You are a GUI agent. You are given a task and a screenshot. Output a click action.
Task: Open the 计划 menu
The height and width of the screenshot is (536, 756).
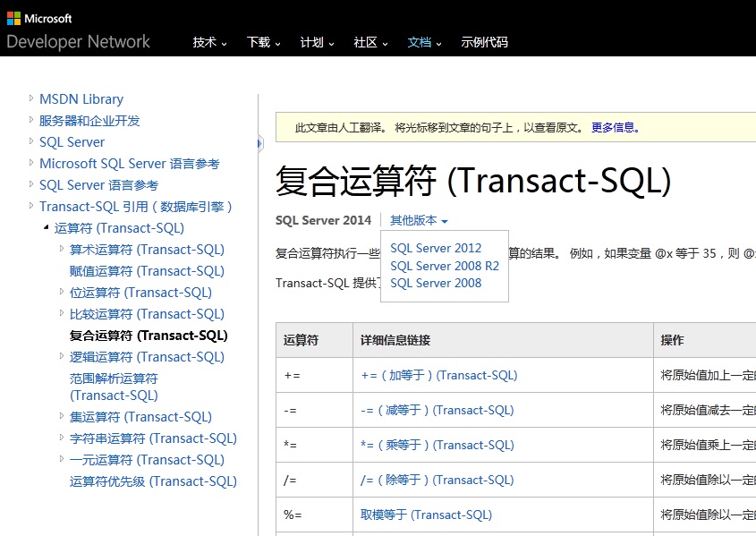click(317, 42)
